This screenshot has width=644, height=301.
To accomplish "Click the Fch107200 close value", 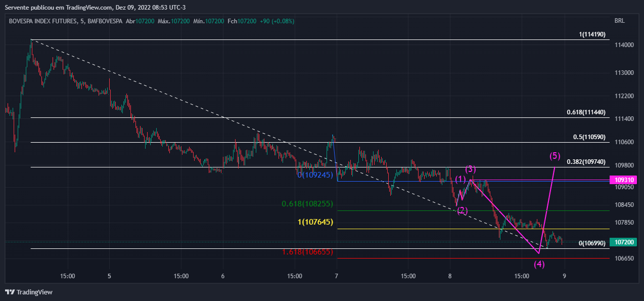I will pos(242,21).
